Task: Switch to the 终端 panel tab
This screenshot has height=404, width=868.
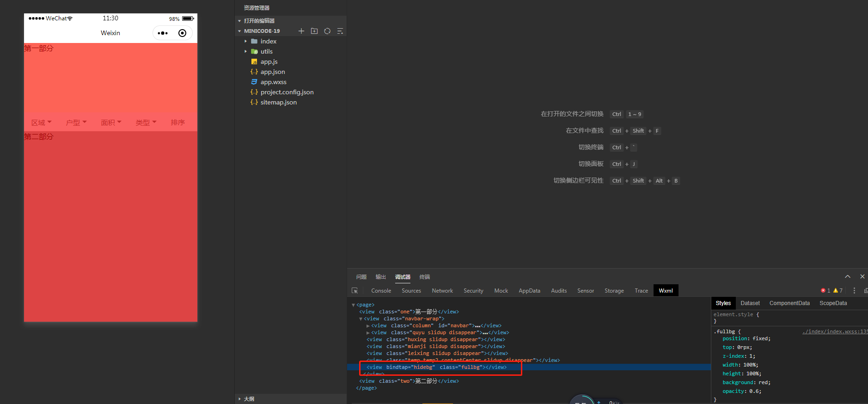Action: (x=425, y=277)
